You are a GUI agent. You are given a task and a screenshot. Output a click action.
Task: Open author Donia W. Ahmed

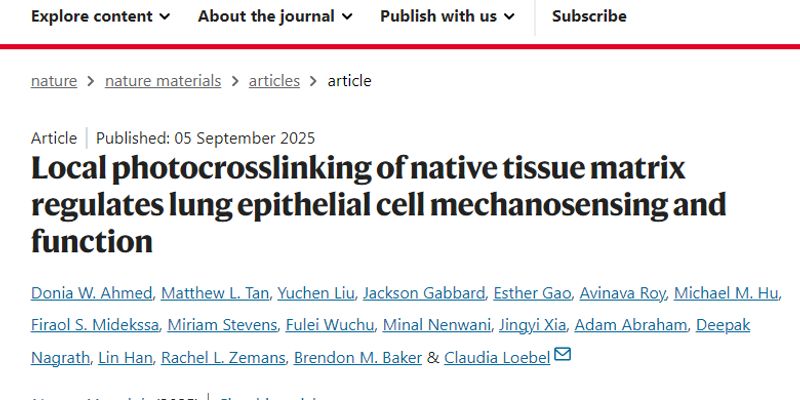pyautogui.click(x=92, y=293)
